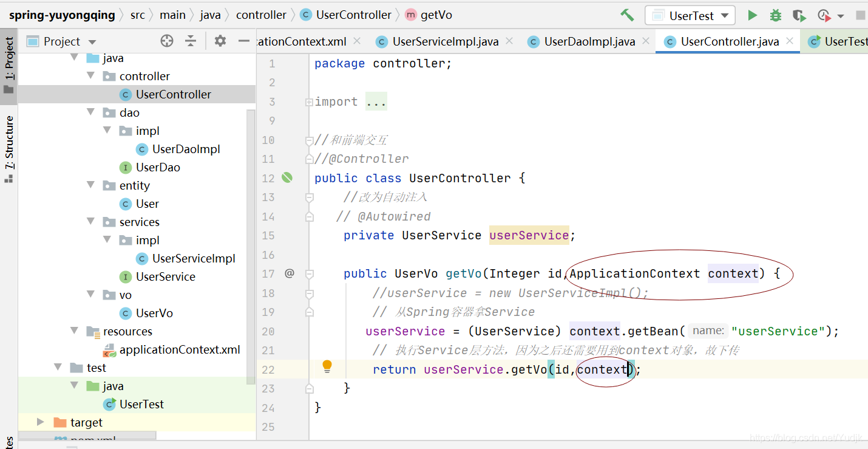The height and width of the screenshot is (449, 868).
Task: Click the locate target icon in Project panel
Action: (167, 41)
